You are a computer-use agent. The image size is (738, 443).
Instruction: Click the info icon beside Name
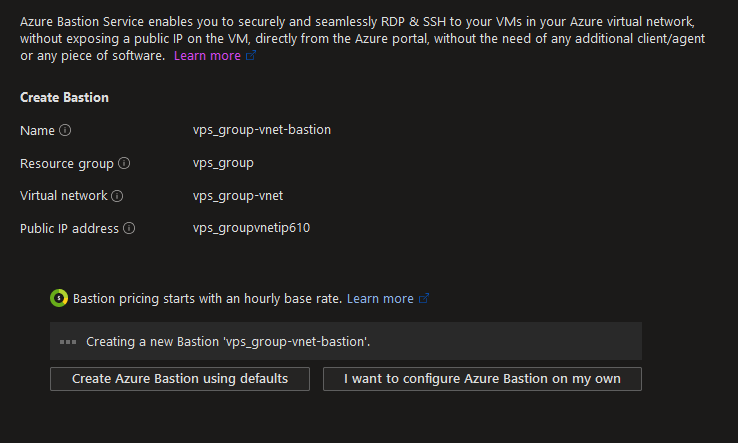point(65,130)
